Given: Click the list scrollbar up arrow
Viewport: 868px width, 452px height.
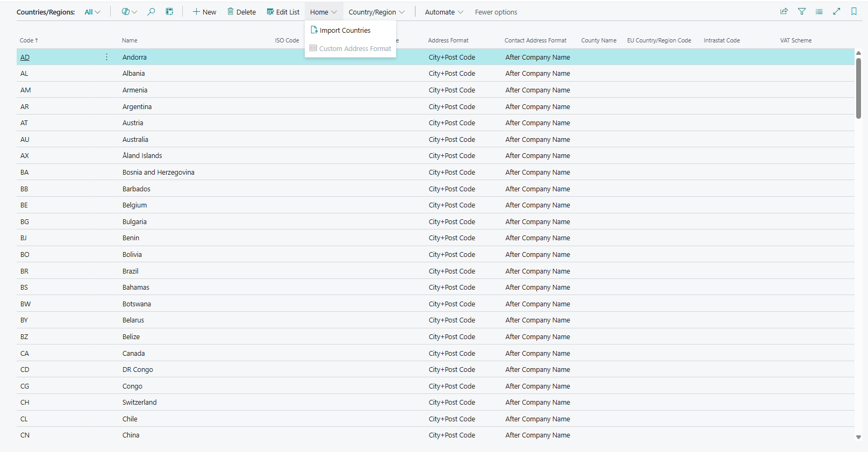Looking at the screenshot, I should (x=858, y=53).
